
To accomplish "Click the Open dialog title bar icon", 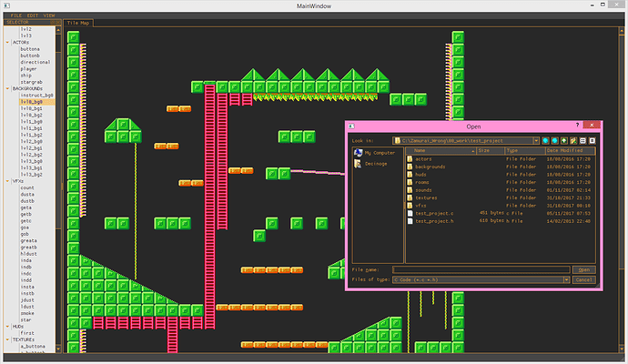I will 351,126.
